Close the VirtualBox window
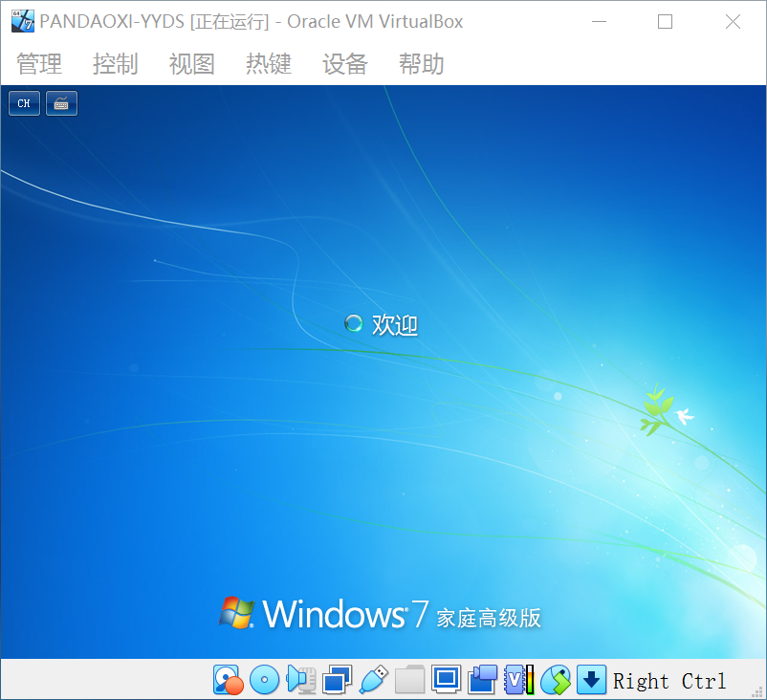Viewport: 767px width, 700px height. [733, 22]
